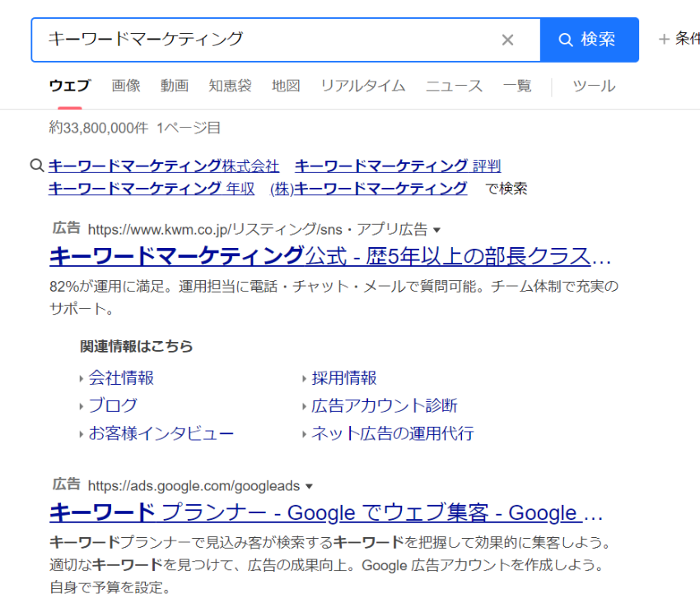Click the magnifier icon beside related searches
The width and height of the screenshot is (700, 594).
(x=37, y=166)
